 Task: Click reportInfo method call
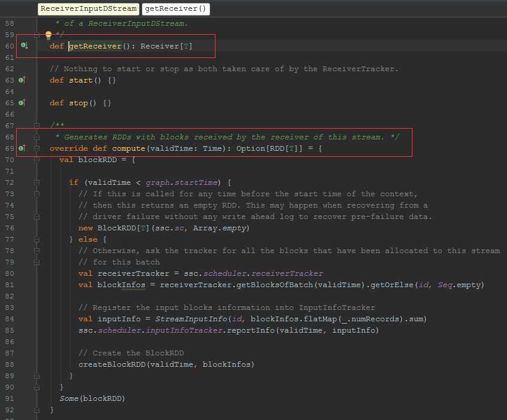click(251, 330)
